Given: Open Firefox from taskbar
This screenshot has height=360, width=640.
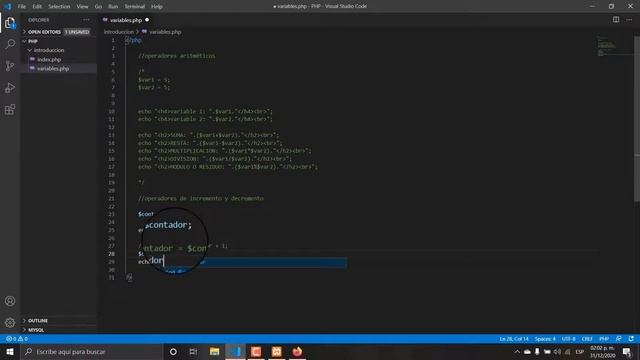Looking at the screenshot, I should click(297, 351).
